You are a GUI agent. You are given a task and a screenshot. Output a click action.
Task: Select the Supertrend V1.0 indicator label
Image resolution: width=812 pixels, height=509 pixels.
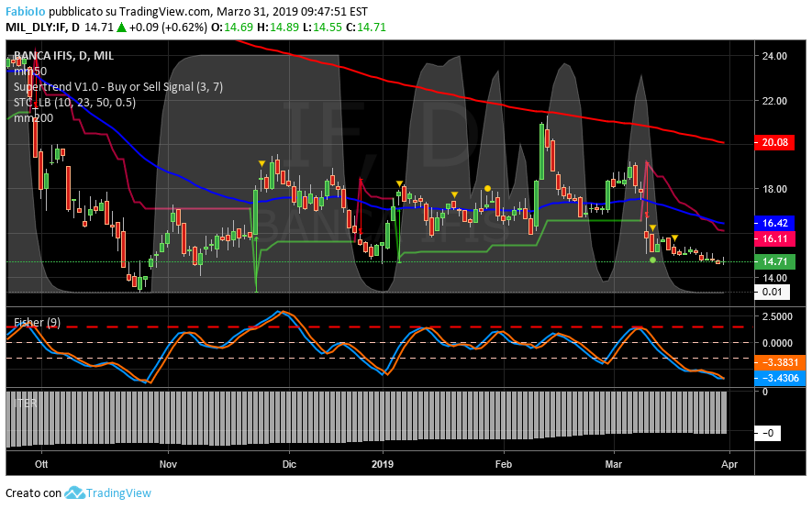[118, 87]
